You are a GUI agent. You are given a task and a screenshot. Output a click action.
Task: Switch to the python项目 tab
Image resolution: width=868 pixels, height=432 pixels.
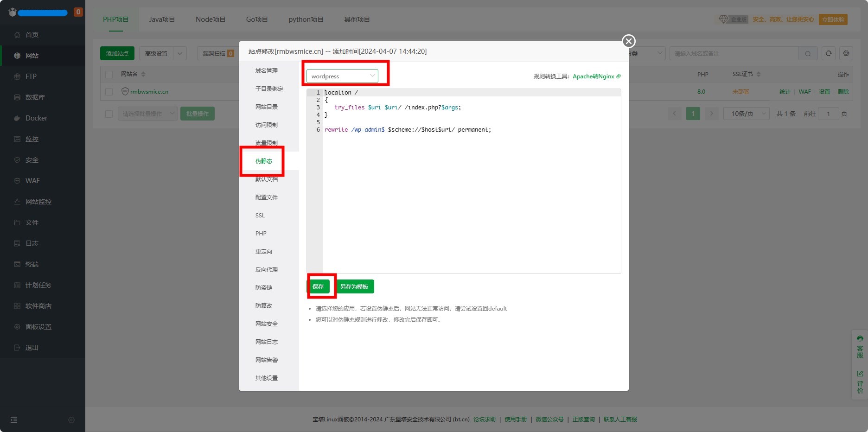pyautogui.click(x=306, y=19)
